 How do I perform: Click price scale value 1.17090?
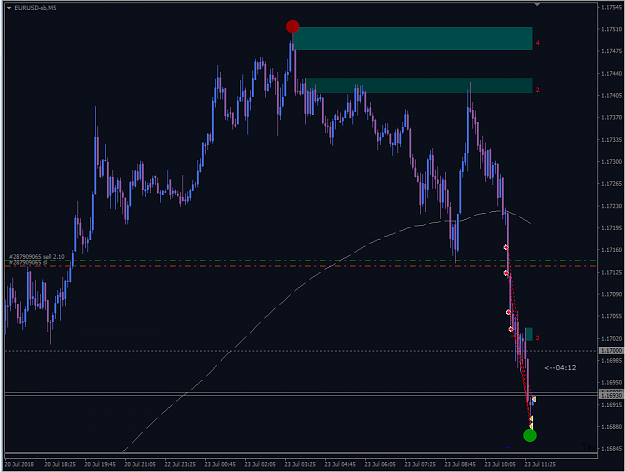click(x=611, y=294)
